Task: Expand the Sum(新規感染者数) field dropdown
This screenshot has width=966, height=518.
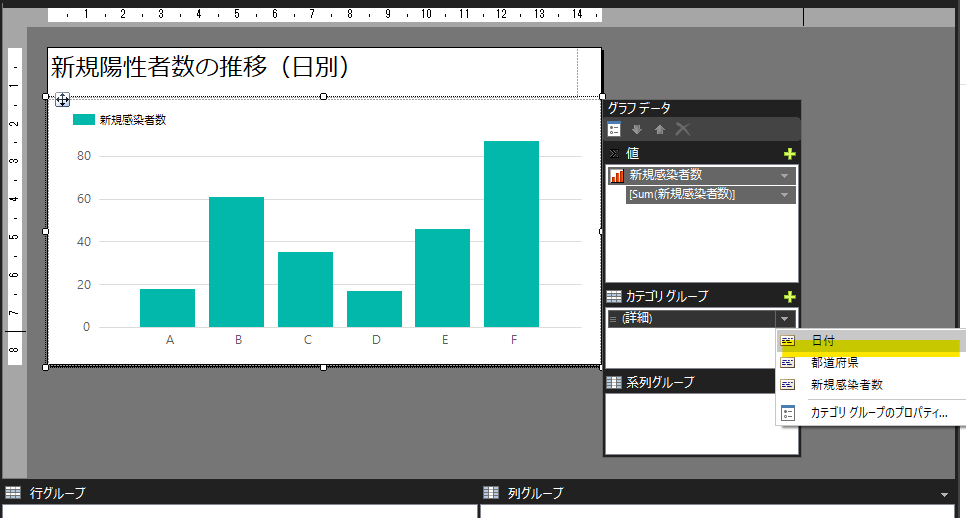Action: 785,194
